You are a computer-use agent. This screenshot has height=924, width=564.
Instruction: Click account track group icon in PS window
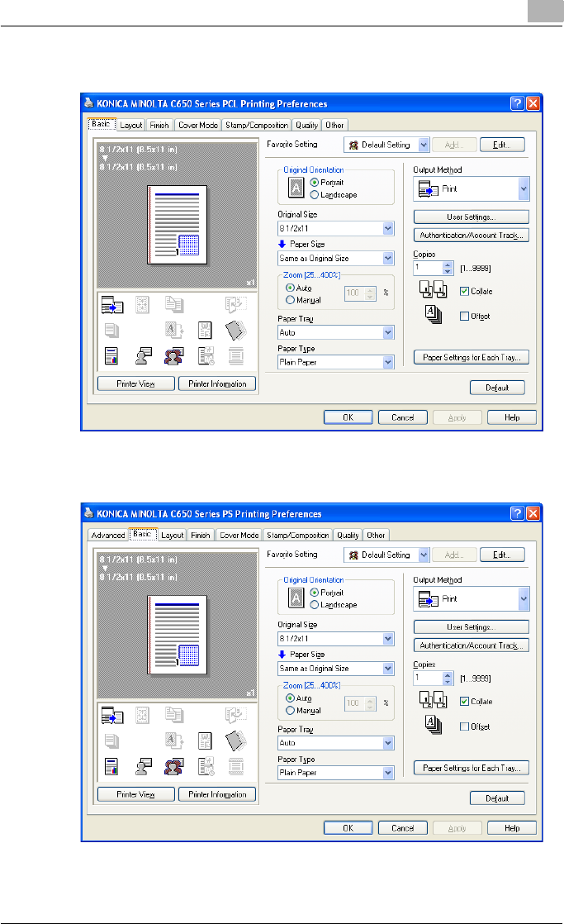pos(173,766)
